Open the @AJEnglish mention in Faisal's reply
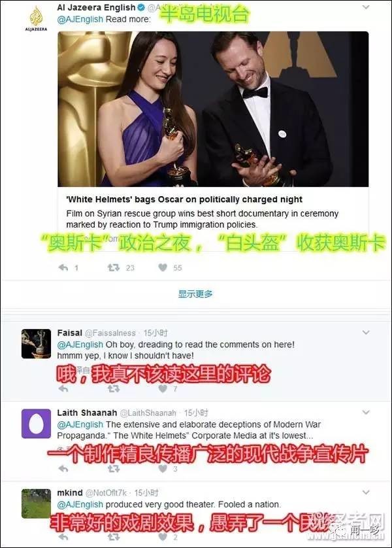This screenshot has height=548, width=392. [x=80, y=345]
